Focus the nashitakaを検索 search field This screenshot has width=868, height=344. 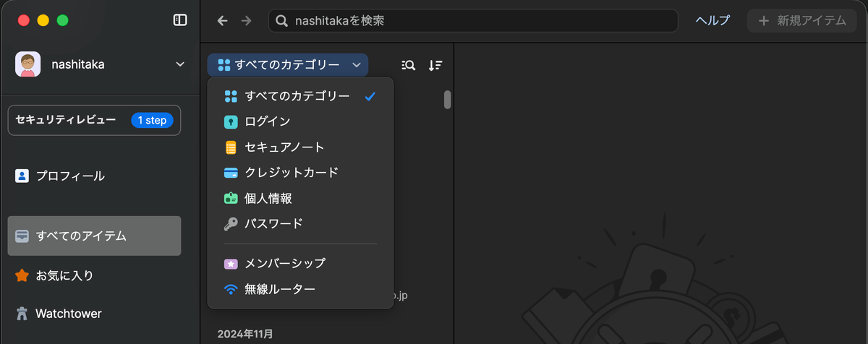pyautogui.click(x=473, y=21)
